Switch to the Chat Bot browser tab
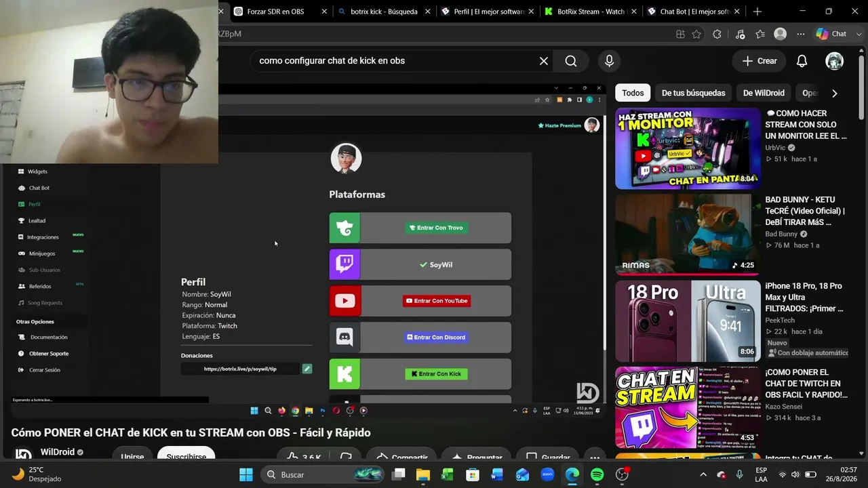 point(694,12)
